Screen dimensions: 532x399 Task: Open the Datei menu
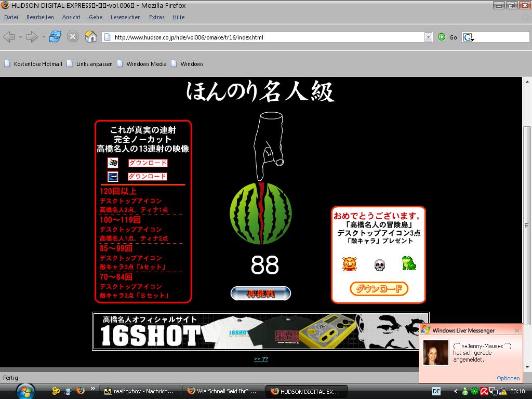click(x=11, y=17)
